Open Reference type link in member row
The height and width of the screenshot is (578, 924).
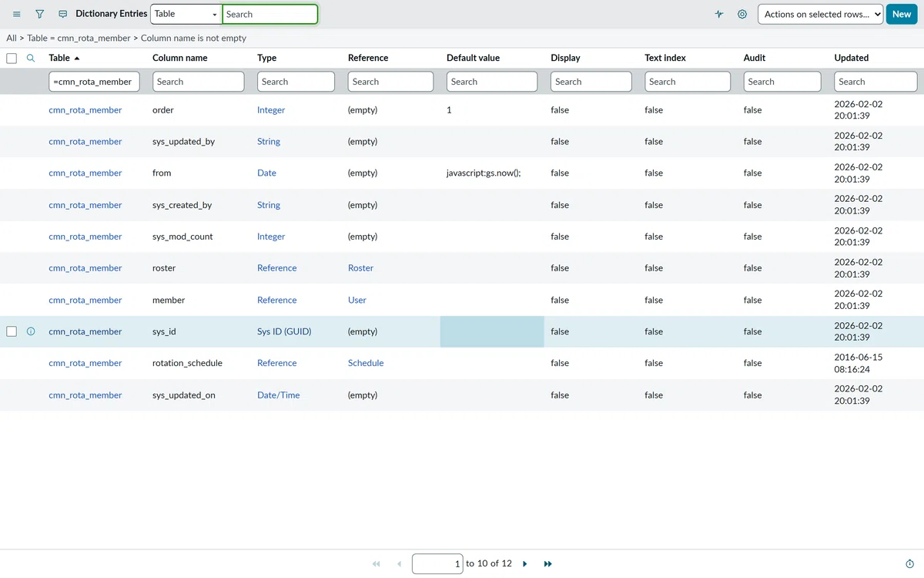[x=277, y=300]
